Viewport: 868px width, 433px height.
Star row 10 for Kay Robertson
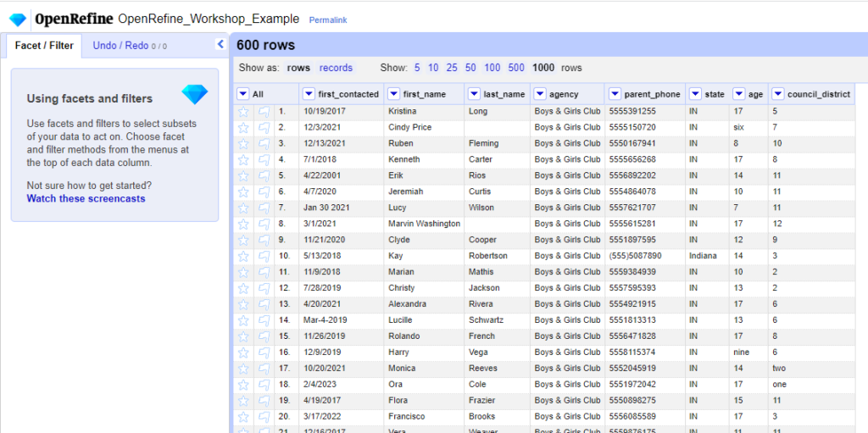[243, 256]
